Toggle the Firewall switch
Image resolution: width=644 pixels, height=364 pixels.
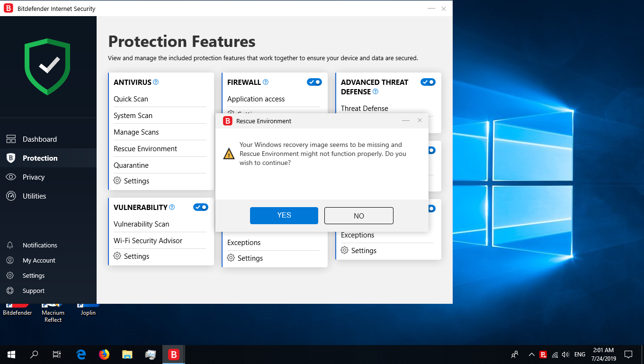click(x=314, y=82)
